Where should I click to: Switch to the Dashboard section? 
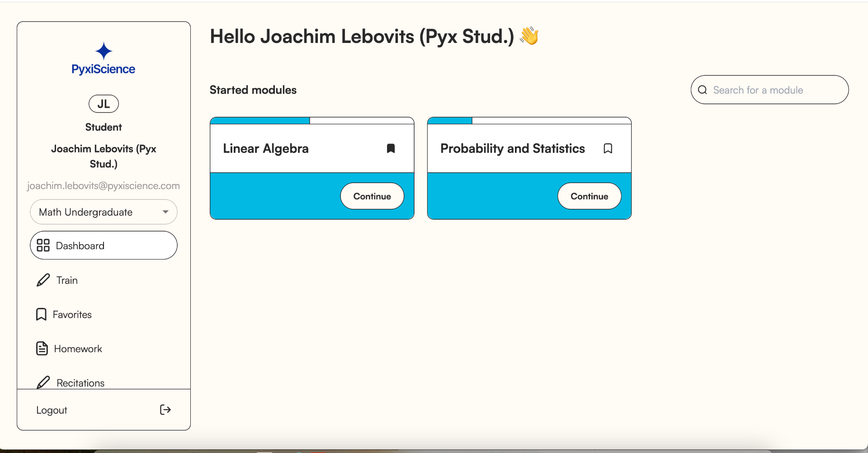(80, 245)
